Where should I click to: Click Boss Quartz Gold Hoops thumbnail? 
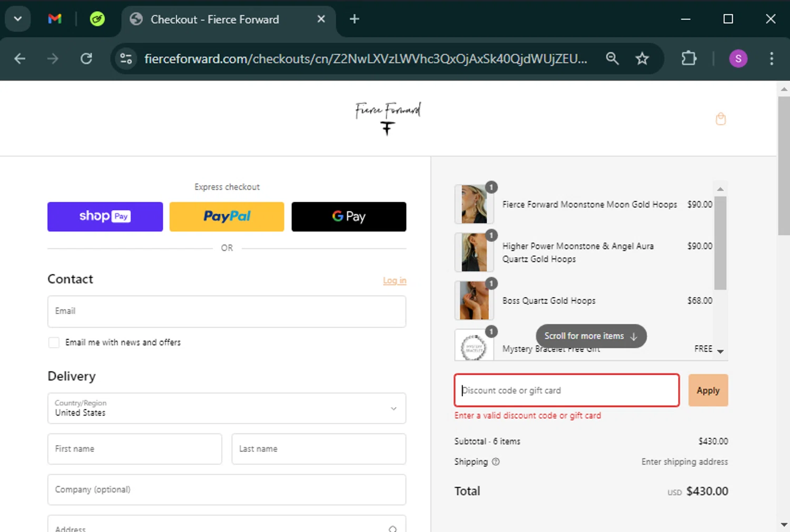[474, 300]
